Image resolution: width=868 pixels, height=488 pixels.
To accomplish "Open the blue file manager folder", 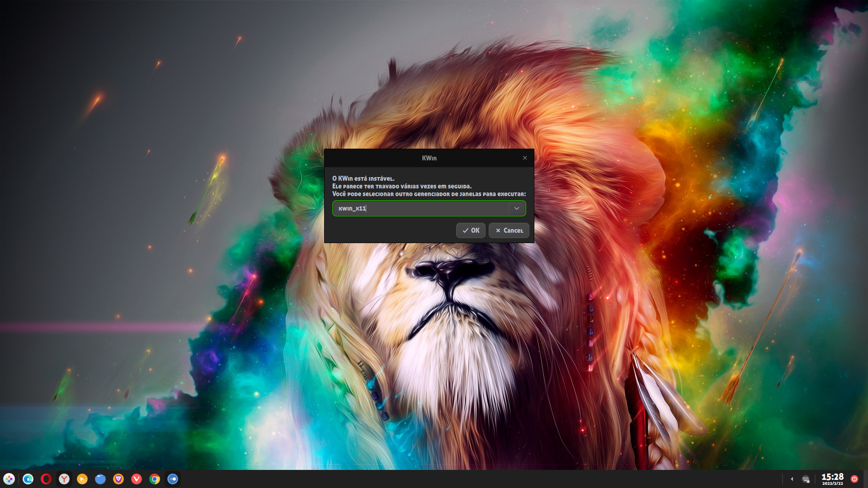I will pyautogui.click(x=100, y=479).
